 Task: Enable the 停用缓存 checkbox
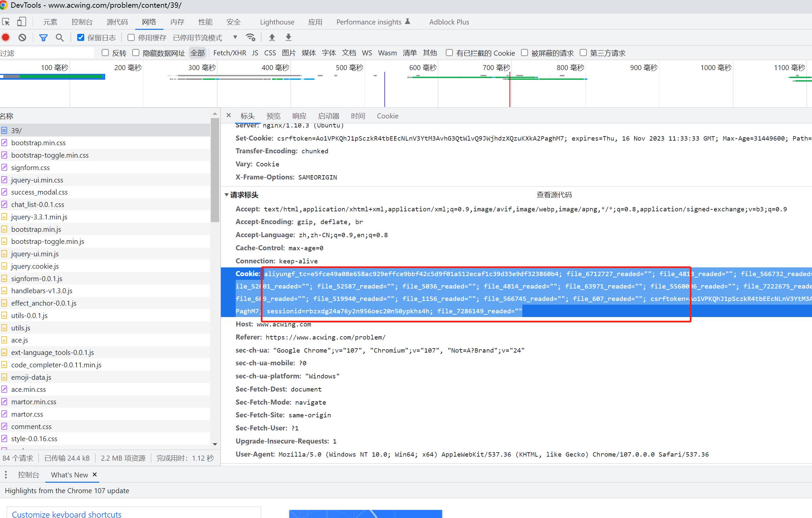click(131, 38)
